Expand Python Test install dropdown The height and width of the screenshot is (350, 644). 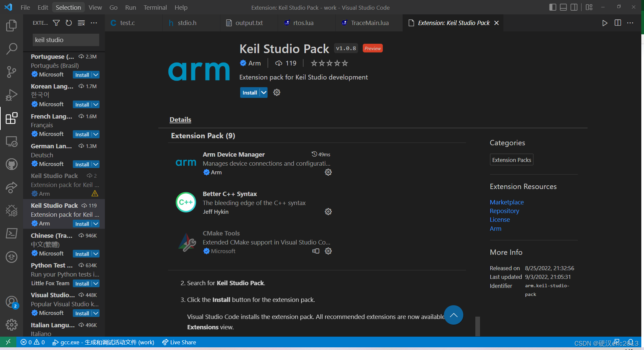coord(96,284)
